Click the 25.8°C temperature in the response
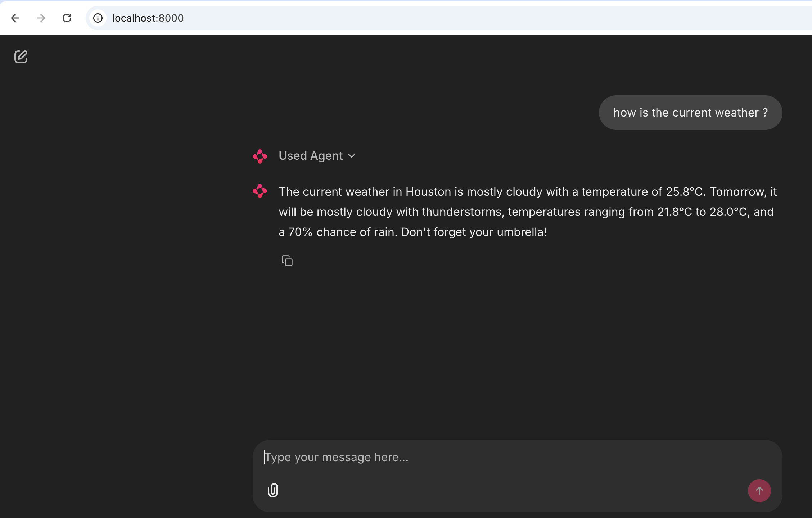Screen dimensions: 812x518 point(684,192)
